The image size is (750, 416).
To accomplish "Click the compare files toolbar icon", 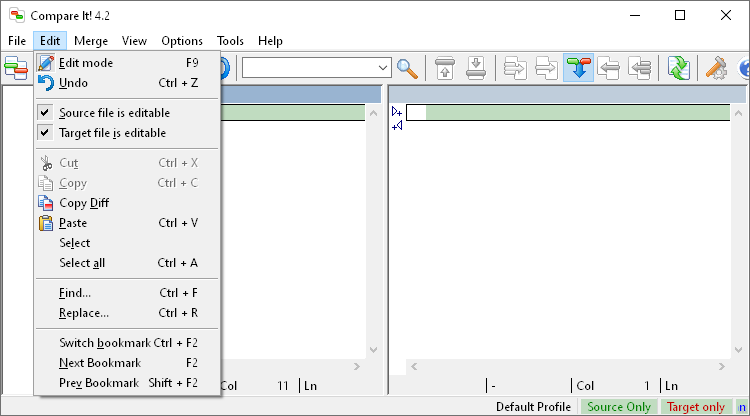I will (16, 68).
